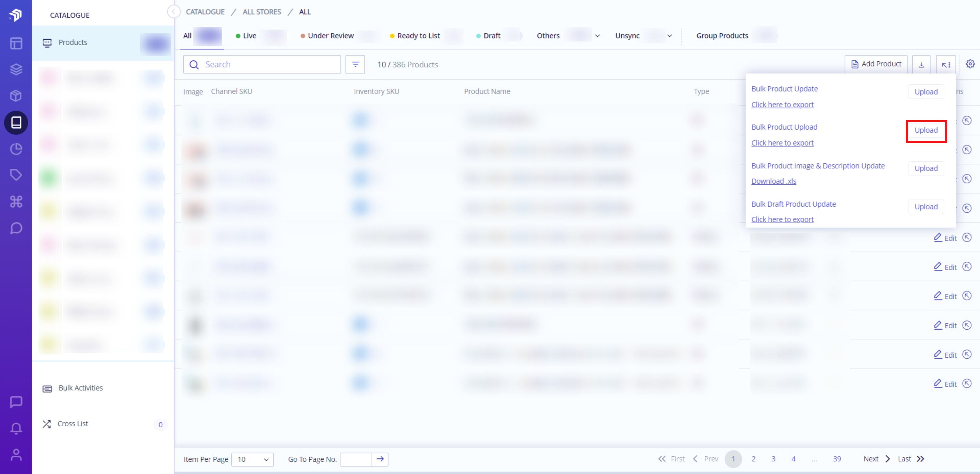Image resolution: width=980 pixels, height=474 pixels.
Task: Select the active catalogue book icon
Action: click(x=16, y=122)
